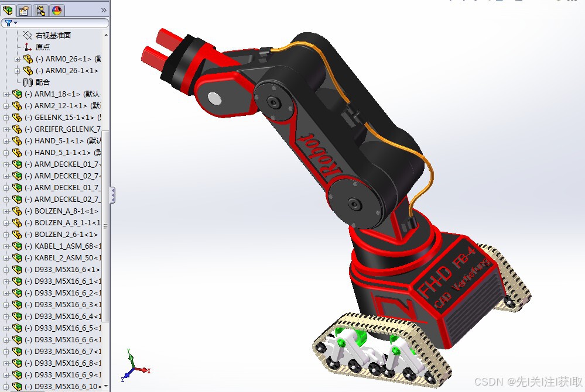Image resolution: width=585 pixels, height=392 pixels.
Task: Click the assembly icon of KABEL_2_ASM_50
Action: point(17,258)
